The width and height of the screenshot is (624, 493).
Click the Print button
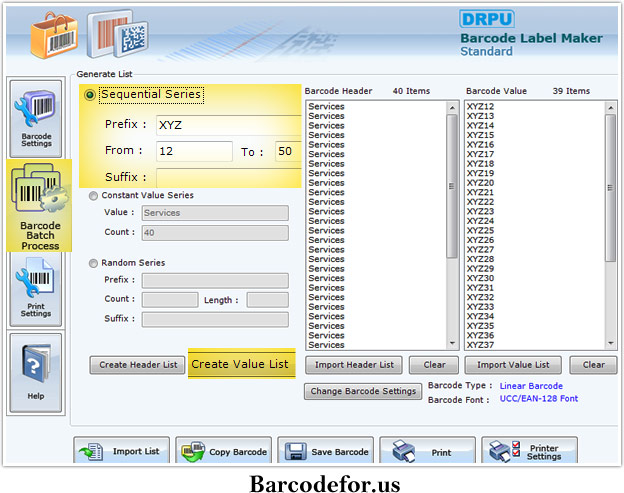click(x=427, y=451)
